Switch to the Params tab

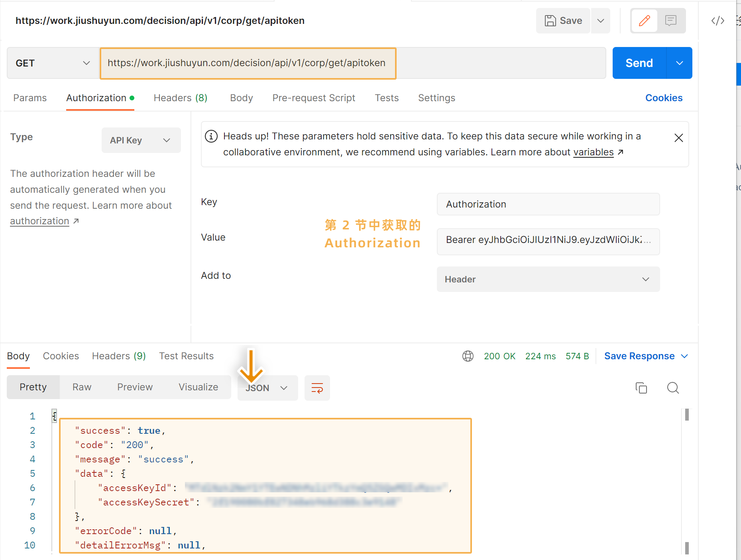click(30, 98)
